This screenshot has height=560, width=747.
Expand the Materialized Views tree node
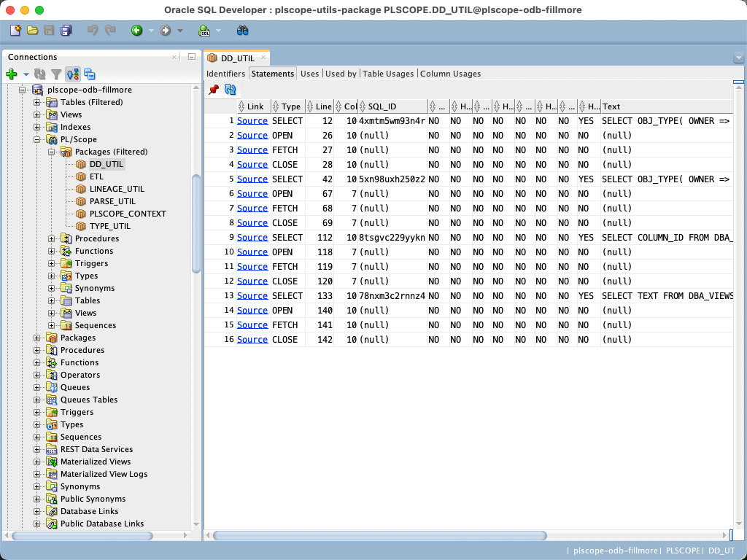37,462
